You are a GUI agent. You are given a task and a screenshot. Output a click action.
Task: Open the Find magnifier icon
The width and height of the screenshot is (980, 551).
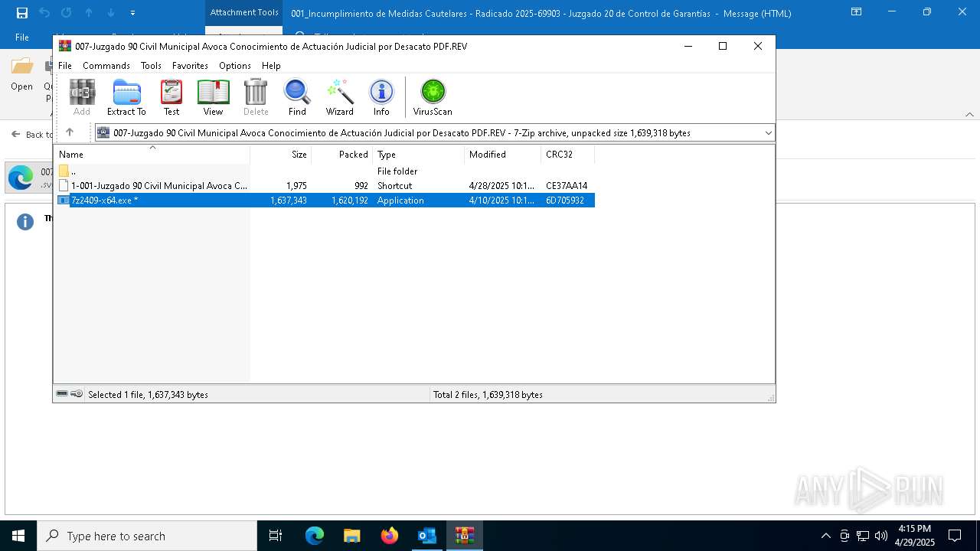pos(297,97)
